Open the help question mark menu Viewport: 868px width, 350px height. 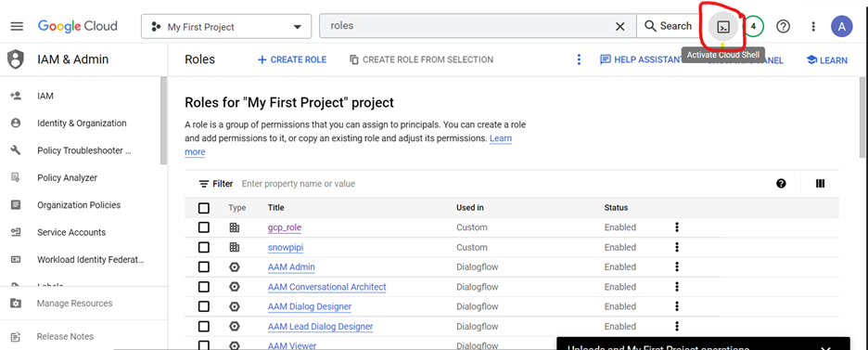pyautogui.click(x=783, y=26)
